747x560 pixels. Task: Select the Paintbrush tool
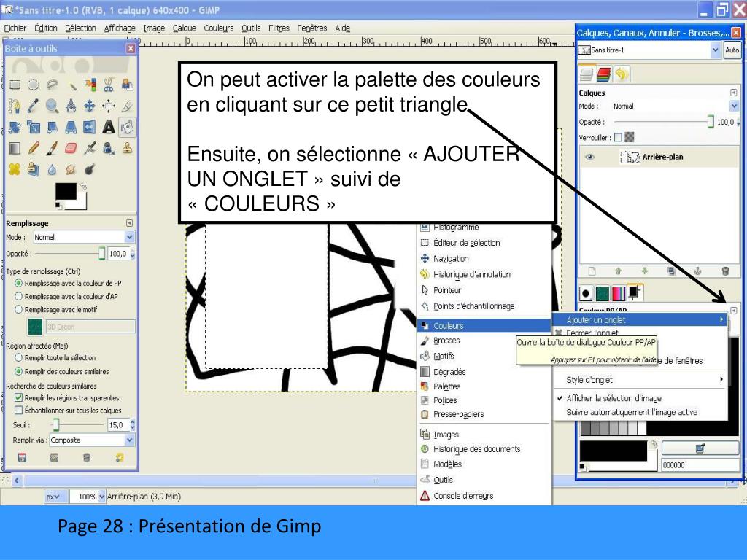[52, 149]
